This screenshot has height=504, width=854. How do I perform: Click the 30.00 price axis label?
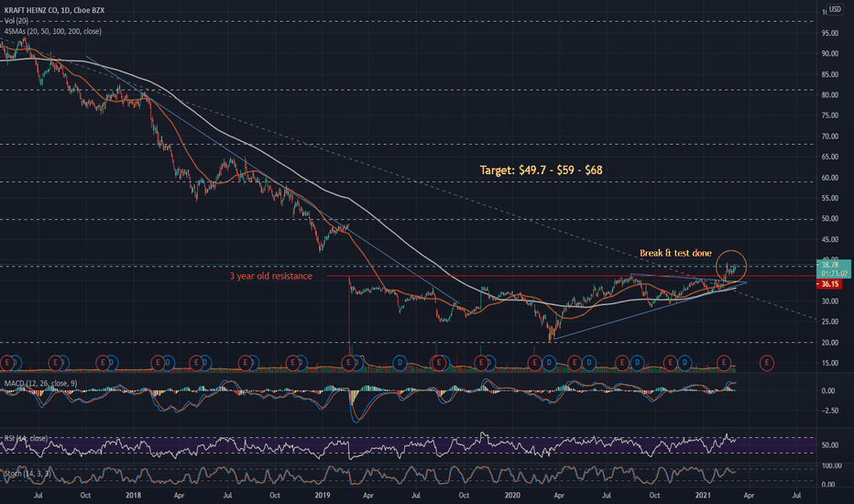coord(830,301)
